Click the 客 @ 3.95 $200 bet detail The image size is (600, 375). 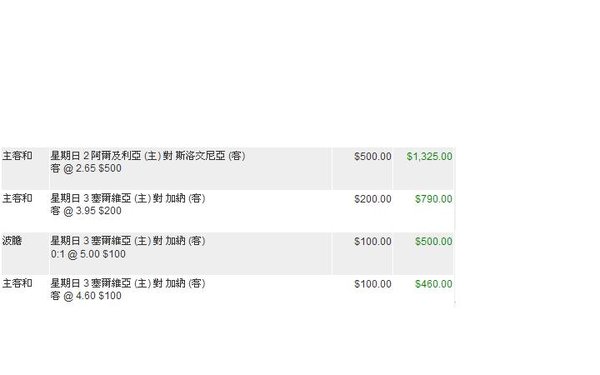[x=86, y=211]
